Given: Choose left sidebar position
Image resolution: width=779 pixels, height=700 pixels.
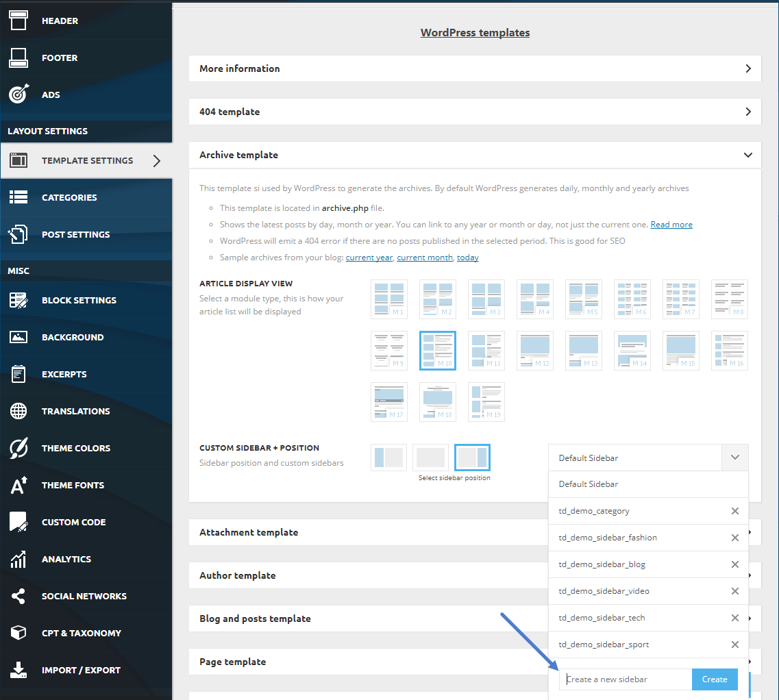Looking at the screenshot, I should (388, 457).
